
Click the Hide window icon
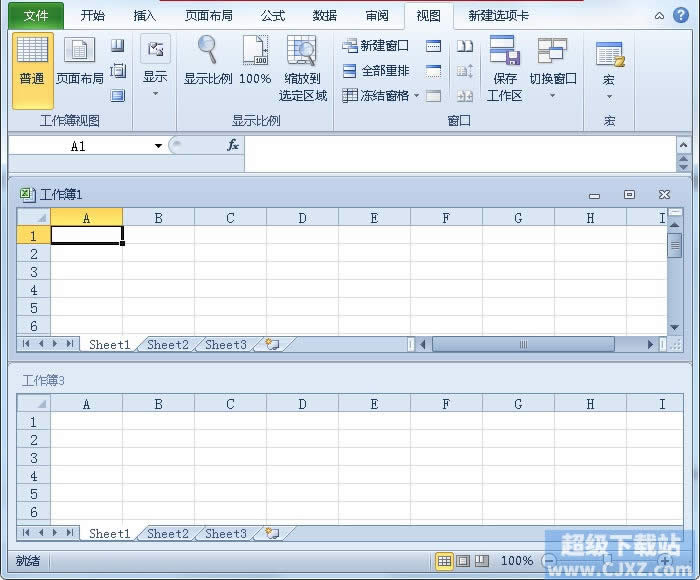pyautogui.click(x=433, y=71)
